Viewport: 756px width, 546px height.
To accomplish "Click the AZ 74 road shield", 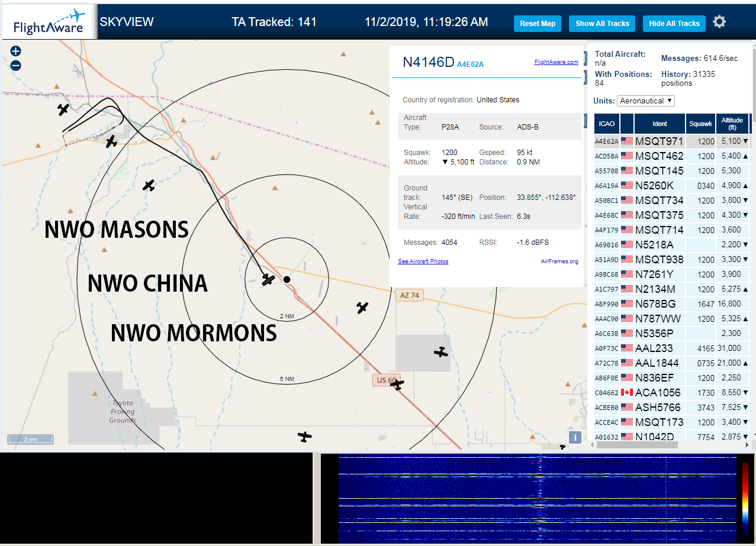I will point(410,295).
